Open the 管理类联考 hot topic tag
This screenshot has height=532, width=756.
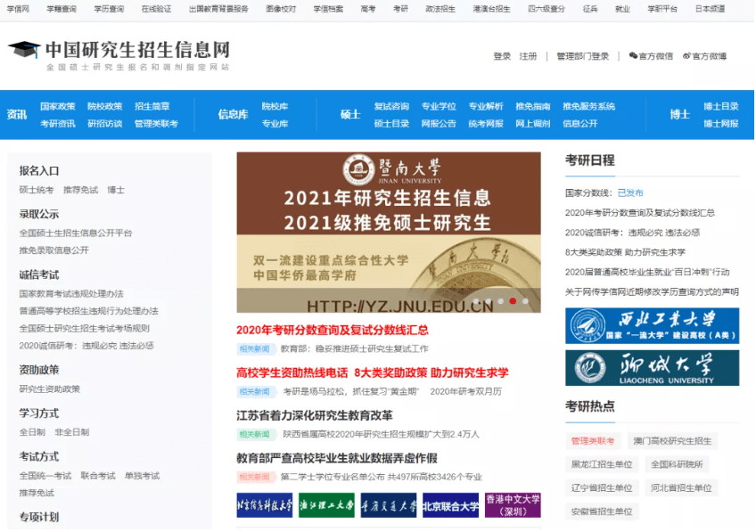pos(593,440)
